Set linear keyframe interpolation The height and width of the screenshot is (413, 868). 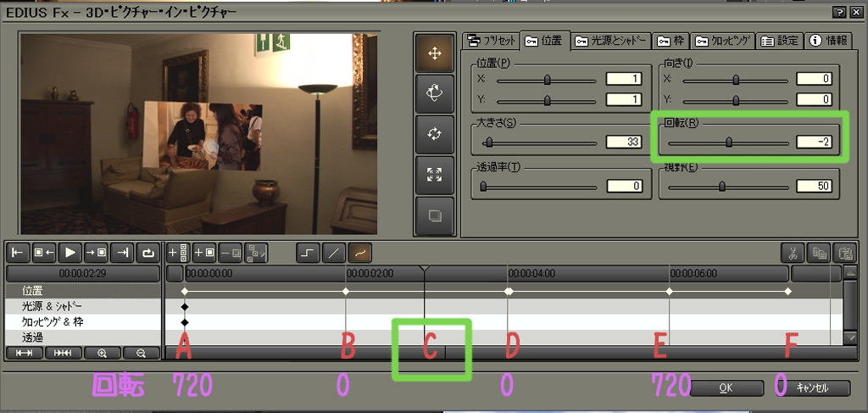334,253
